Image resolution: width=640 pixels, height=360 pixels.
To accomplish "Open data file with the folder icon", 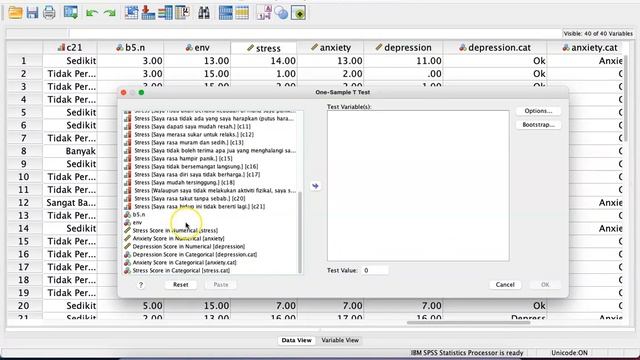I will tap(15, 13).
